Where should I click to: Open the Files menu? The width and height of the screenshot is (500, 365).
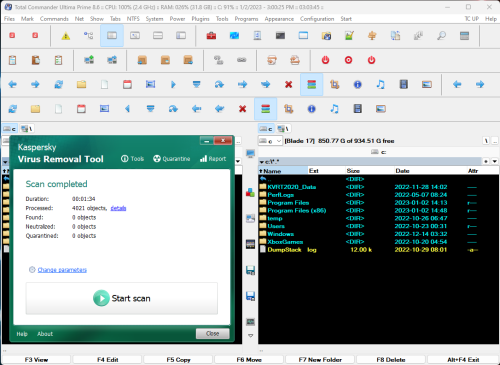point(9,19)
